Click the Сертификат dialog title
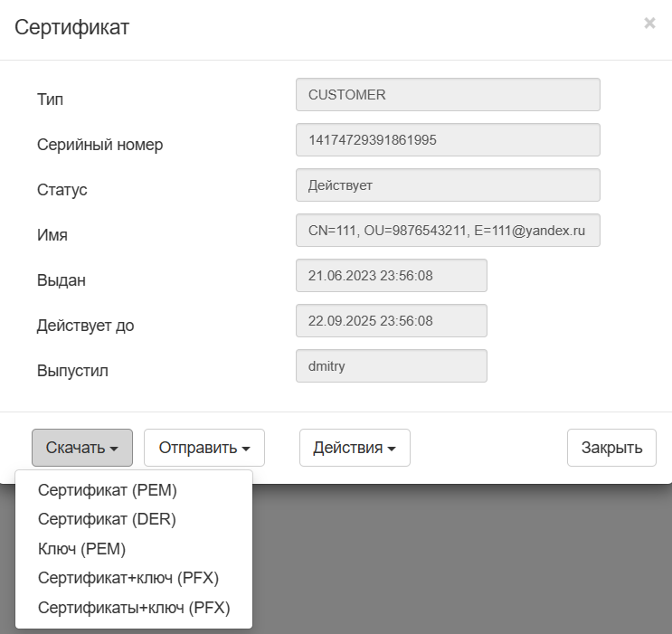The width and height of the screenshot is (672, 634). [72, 27]
